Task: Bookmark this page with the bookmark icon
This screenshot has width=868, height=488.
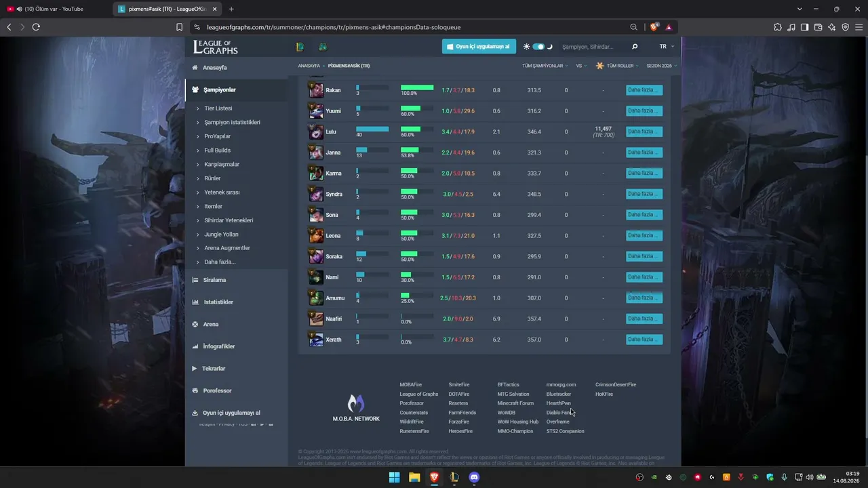Action: point(179,27)
